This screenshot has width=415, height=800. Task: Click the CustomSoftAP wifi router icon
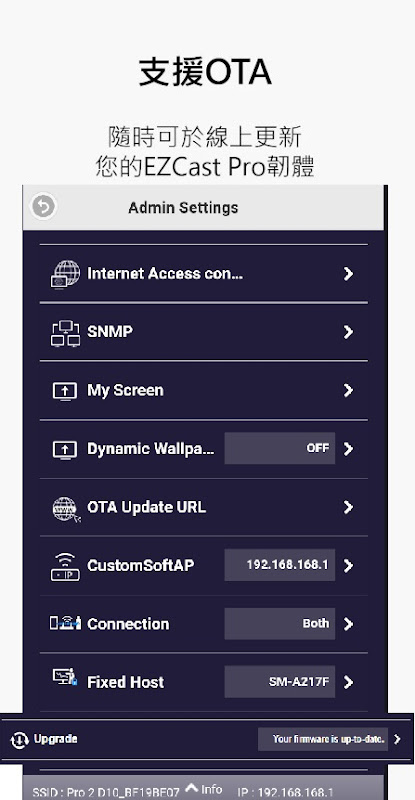pyautogui.click(x=65, y=567)
